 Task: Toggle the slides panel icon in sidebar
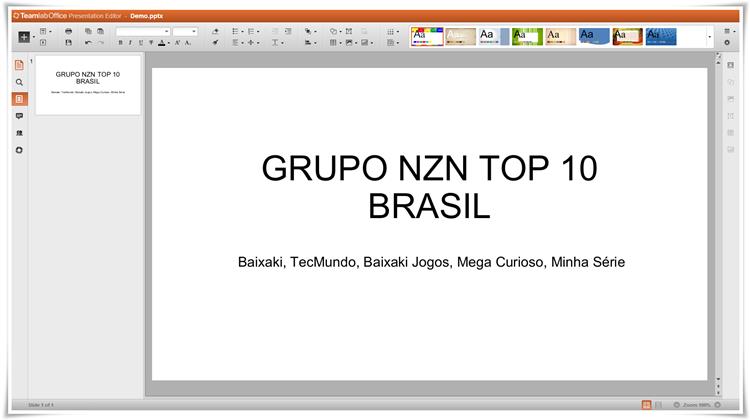[x=19, y=99]
